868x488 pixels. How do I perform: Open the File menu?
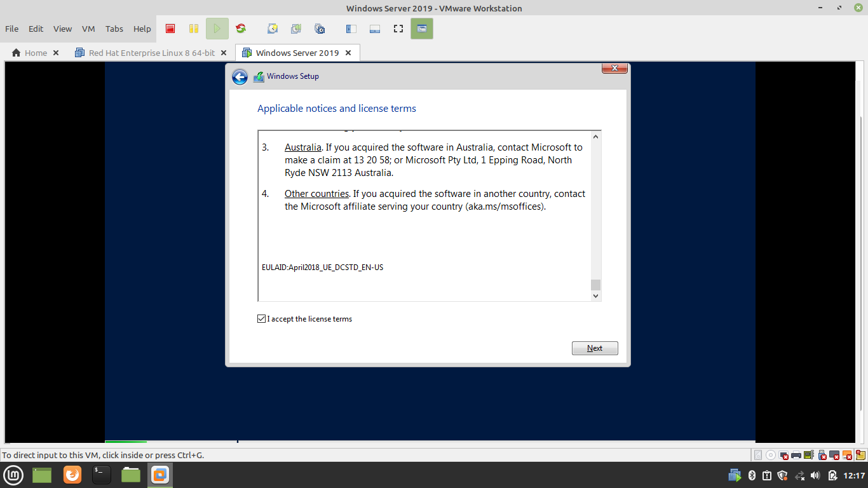[x=12, y=29]
